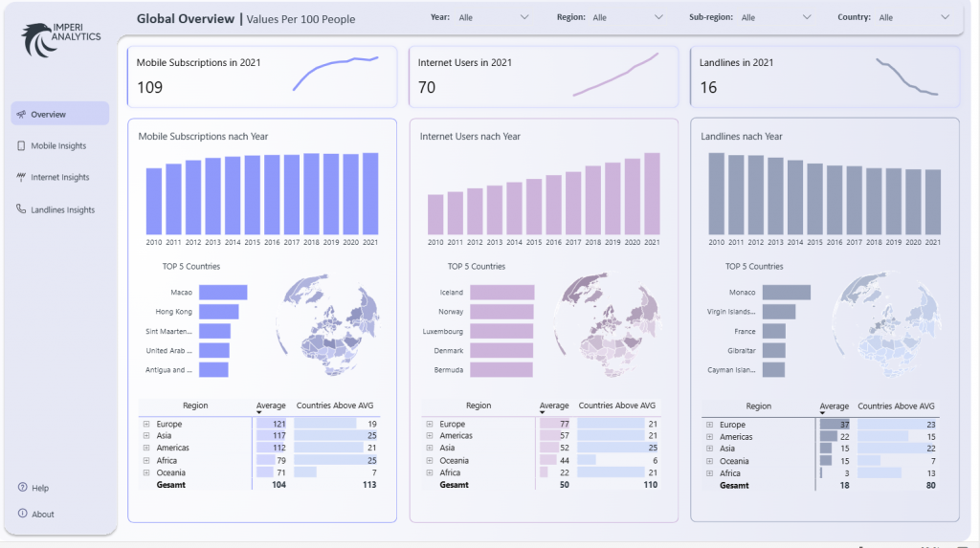Go to the Internet Insights page
980x548 pixels.
point(59,178)
